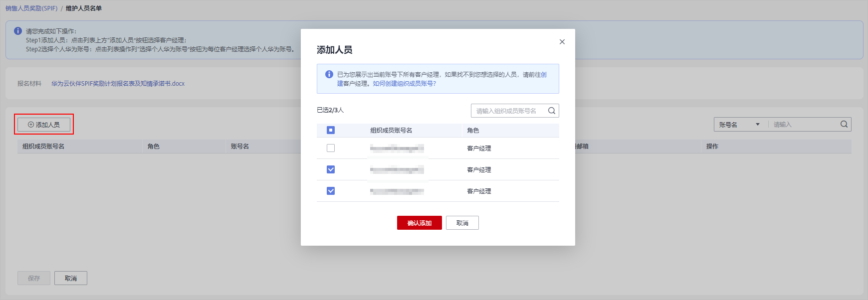Click the blue info icon in the dialog notice
Screen dimensions: 868x300
(x=329, y=74)
